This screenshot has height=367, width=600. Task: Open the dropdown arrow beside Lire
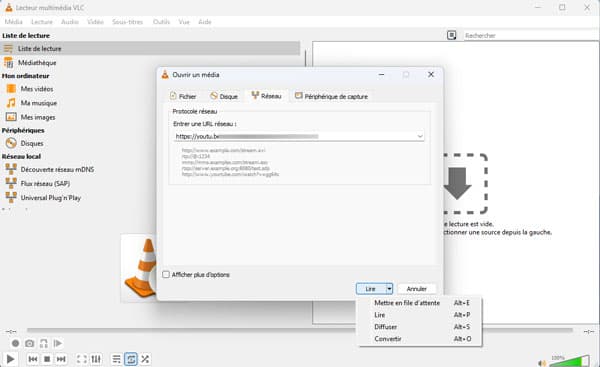coord(389,289)
